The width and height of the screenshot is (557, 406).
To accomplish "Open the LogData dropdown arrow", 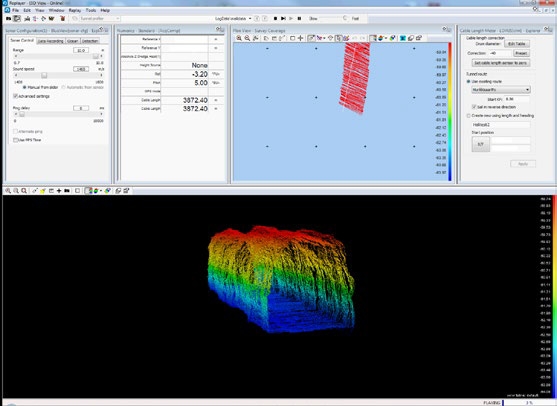I will [250, 18].
